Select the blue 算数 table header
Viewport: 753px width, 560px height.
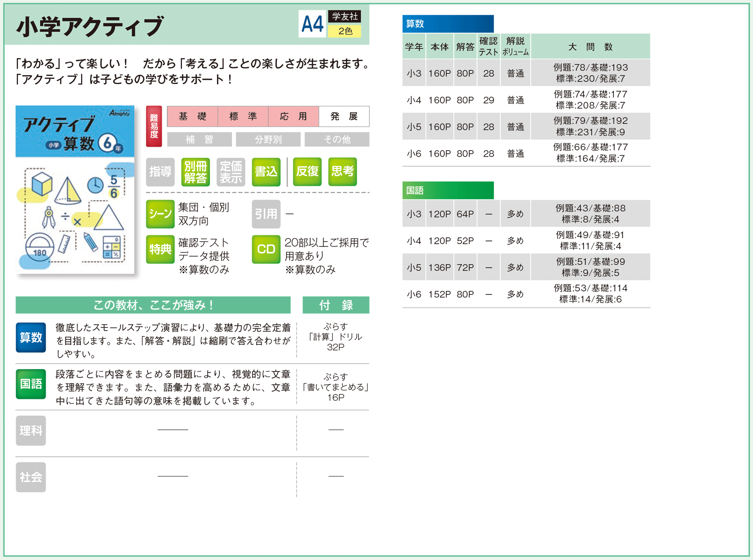click(x=447, y=24)
